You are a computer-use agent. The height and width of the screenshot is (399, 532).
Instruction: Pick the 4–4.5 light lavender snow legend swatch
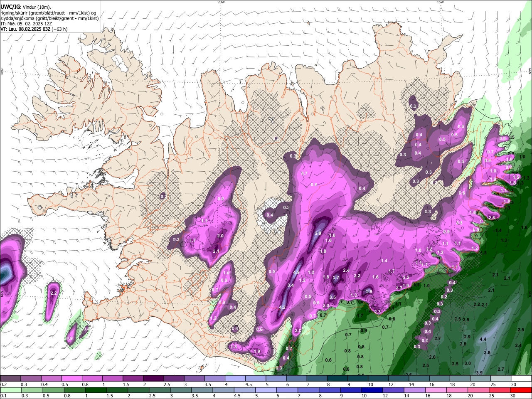pyautogui.click(x=235, y=379)
